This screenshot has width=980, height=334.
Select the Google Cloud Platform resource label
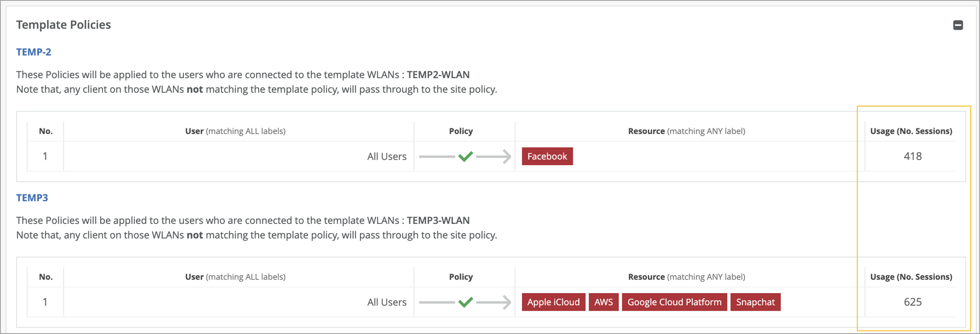tap(674, 302)
